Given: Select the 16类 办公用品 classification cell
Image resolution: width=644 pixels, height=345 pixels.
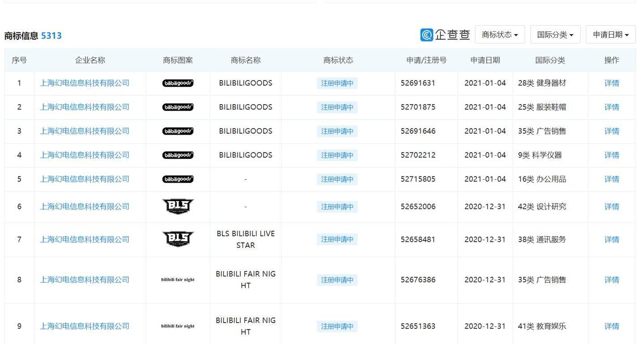Looking at the screenshot, I should pyautogui.click(x=542, y=179).
